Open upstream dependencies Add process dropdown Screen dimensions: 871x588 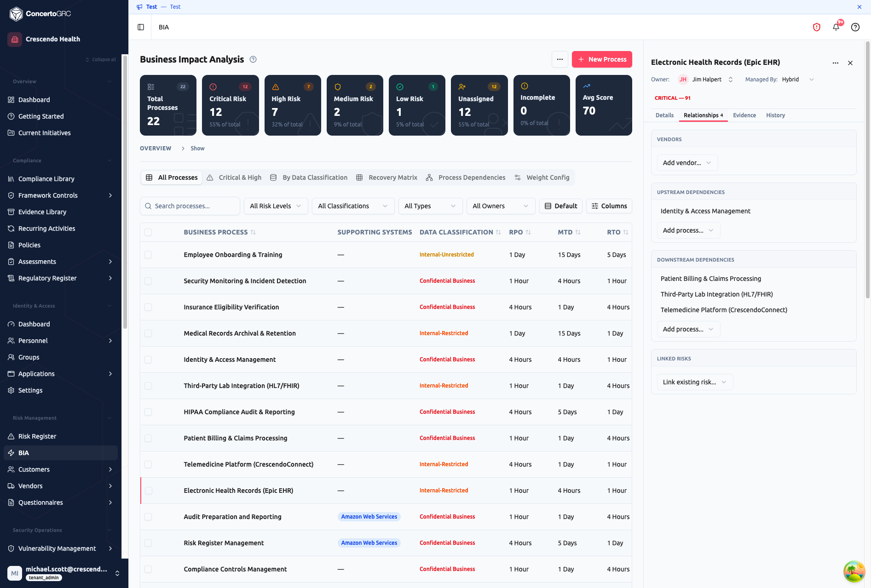click(x=688, y=230)
